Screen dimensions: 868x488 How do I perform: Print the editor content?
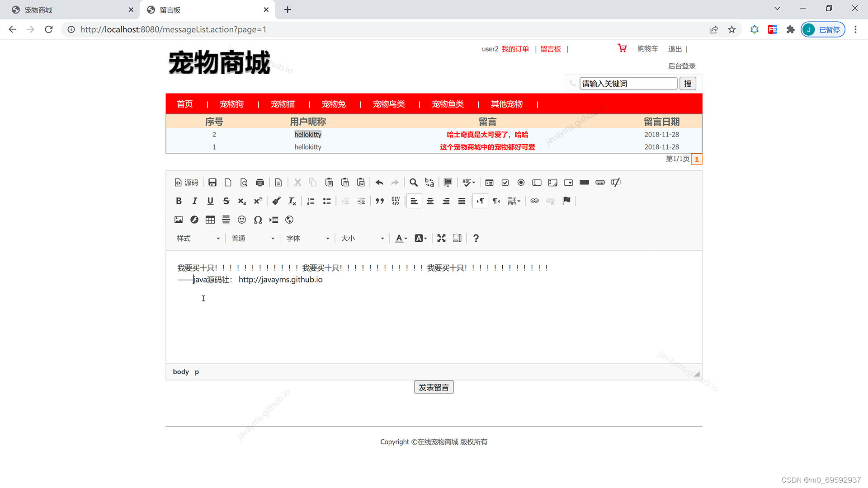[260, 183]
